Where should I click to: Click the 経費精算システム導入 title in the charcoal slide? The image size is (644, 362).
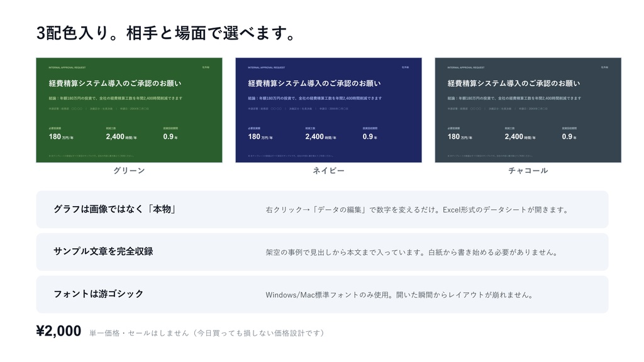[514, 84]
